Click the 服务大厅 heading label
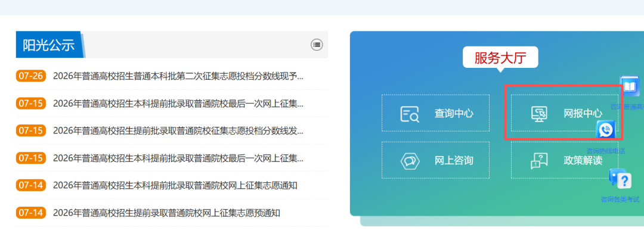Screen dimensions: 644x243 pyautogui.click(x=500, y=57)
